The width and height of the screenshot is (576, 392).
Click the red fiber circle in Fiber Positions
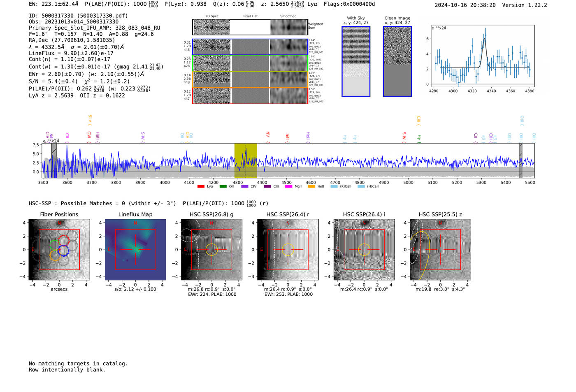[x=63, y=240]
